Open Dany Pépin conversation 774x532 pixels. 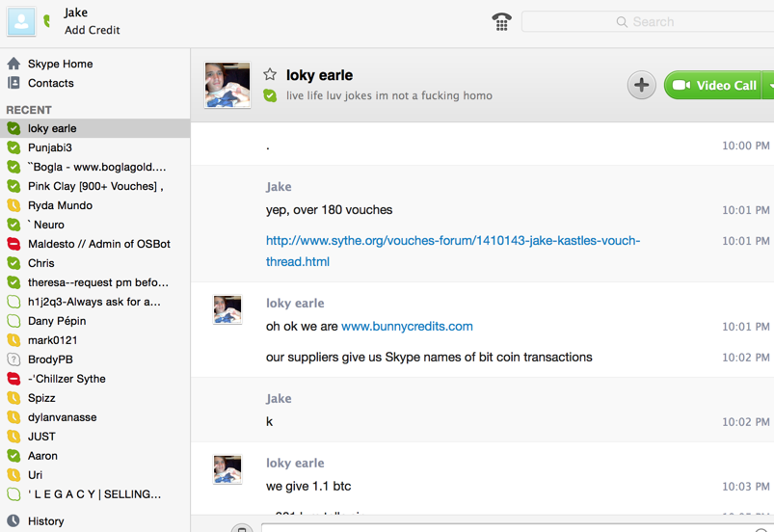click(x=94, y=321)
